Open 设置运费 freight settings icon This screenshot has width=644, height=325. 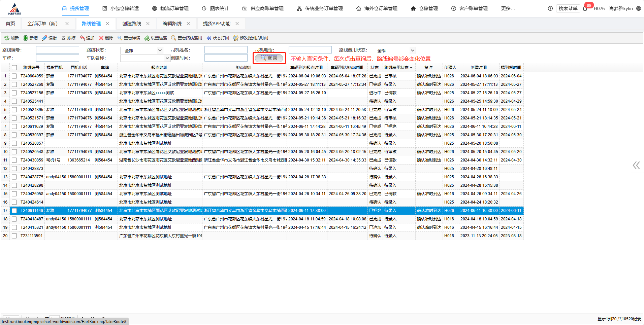[x=147, y=38]
